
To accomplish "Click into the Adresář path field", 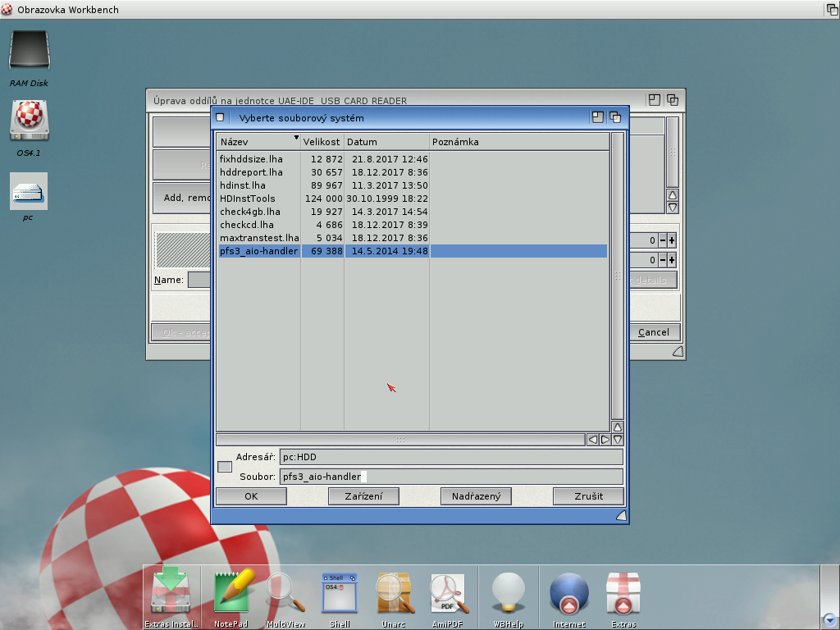I will (450, 457).
